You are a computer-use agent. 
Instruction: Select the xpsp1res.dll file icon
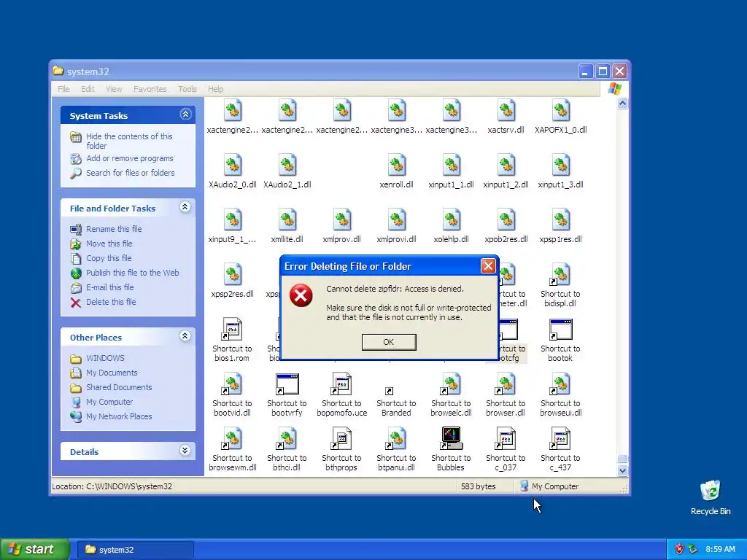[561, 220]
